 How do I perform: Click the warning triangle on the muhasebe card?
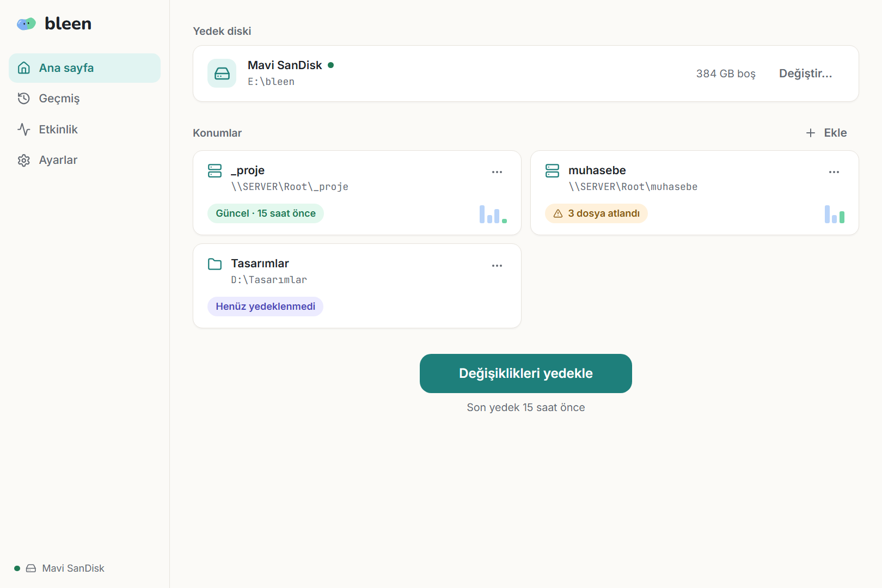(558, 213)
